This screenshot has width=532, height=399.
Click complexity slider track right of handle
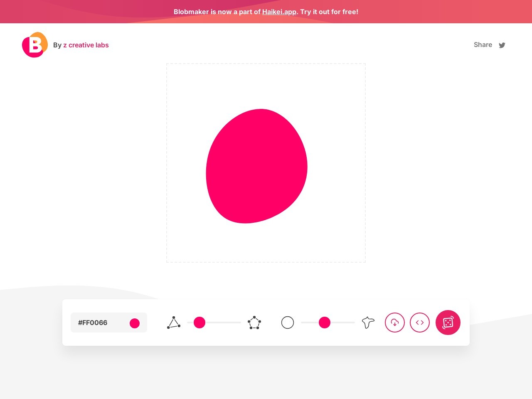224,323
